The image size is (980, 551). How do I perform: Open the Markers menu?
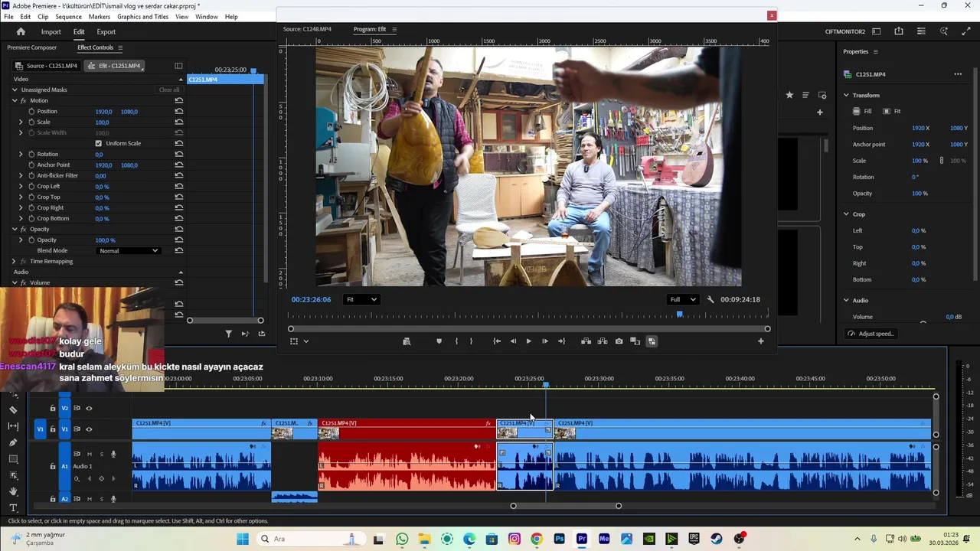click(100, 17)
